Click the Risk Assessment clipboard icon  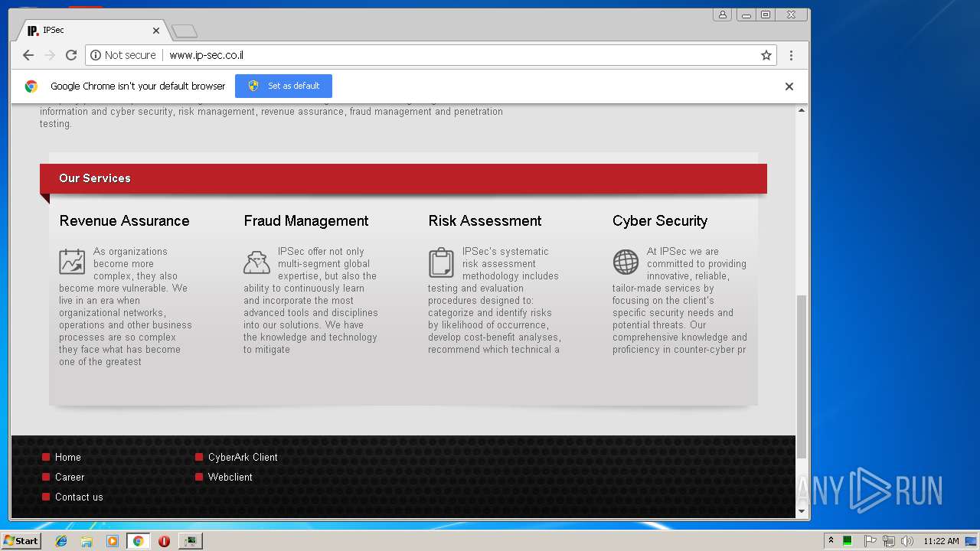[441, 262]
